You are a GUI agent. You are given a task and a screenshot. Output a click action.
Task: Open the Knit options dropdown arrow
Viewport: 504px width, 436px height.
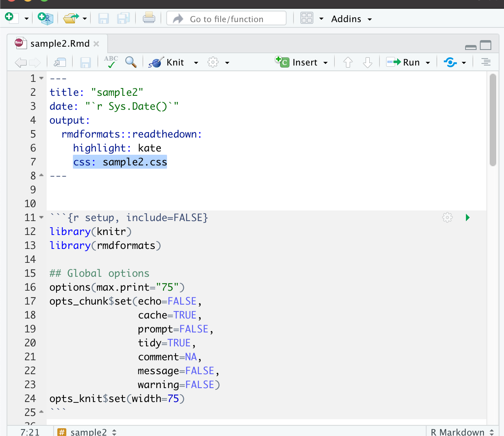[x=196, y=63]
